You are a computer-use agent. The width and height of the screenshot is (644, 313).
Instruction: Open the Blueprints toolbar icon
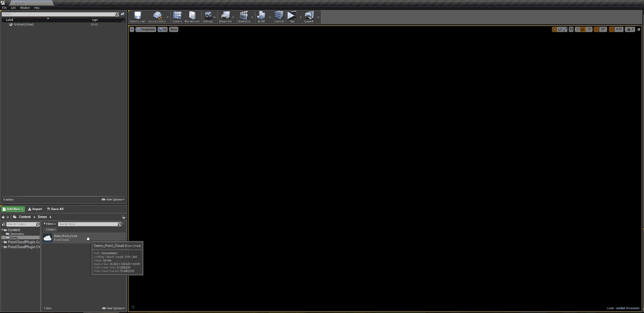(x=225, y=17)
